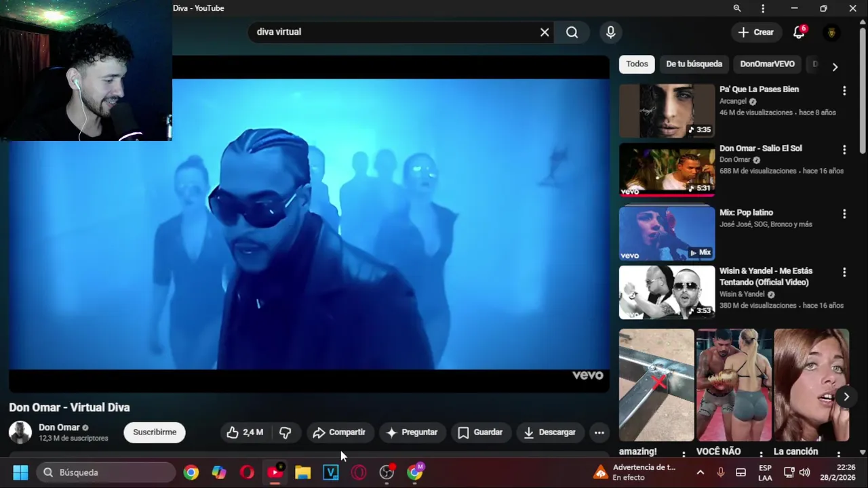Open 'Pa' Que La Pases Bien' thumbnail
This screenshot has width=868, height=488.
pos(667,110)
